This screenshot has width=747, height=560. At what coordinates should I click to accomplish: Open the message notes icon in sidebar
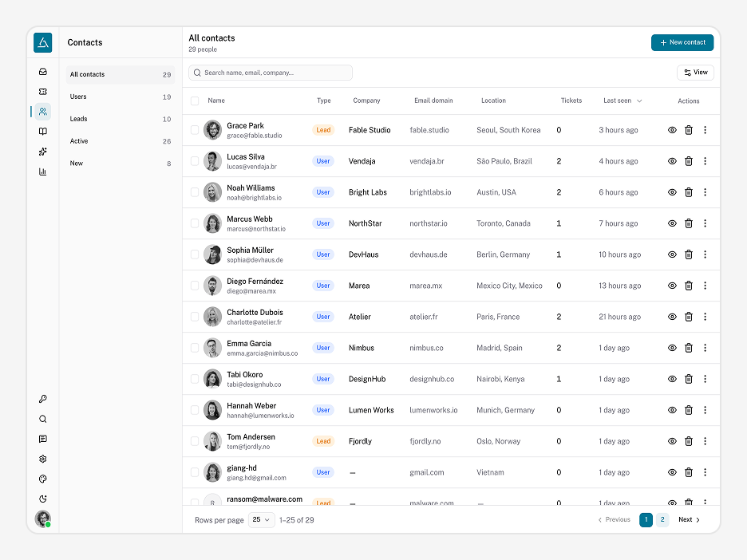point(43,439)
